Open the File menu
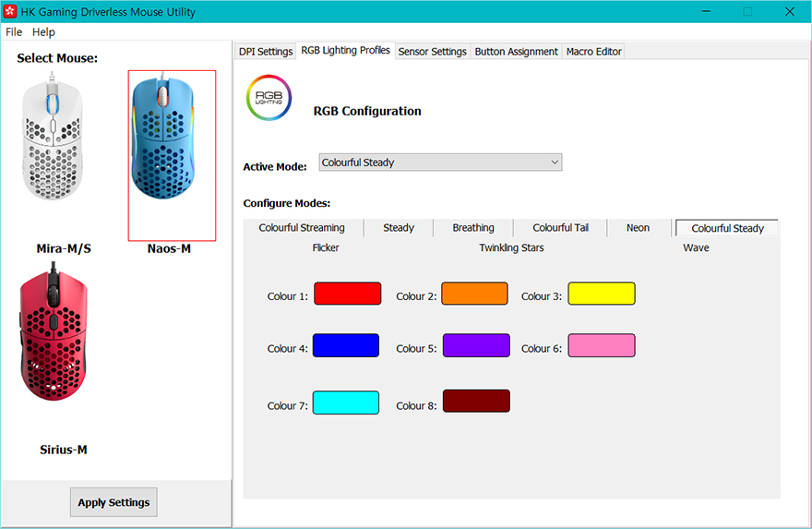Viewport: 812px width, 529px height. click(x=14, y=32)
